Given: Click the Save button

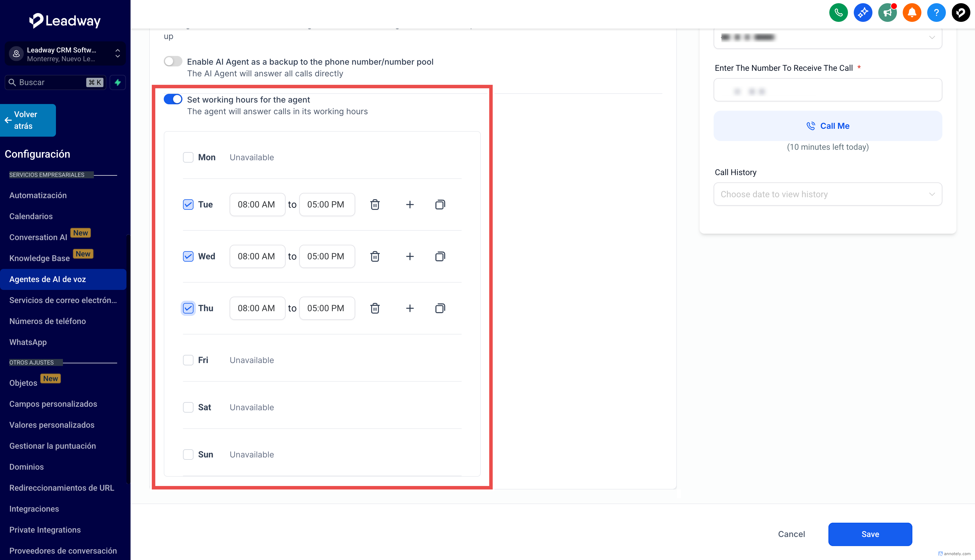Looking at the screenshot, I should point(870,534).
